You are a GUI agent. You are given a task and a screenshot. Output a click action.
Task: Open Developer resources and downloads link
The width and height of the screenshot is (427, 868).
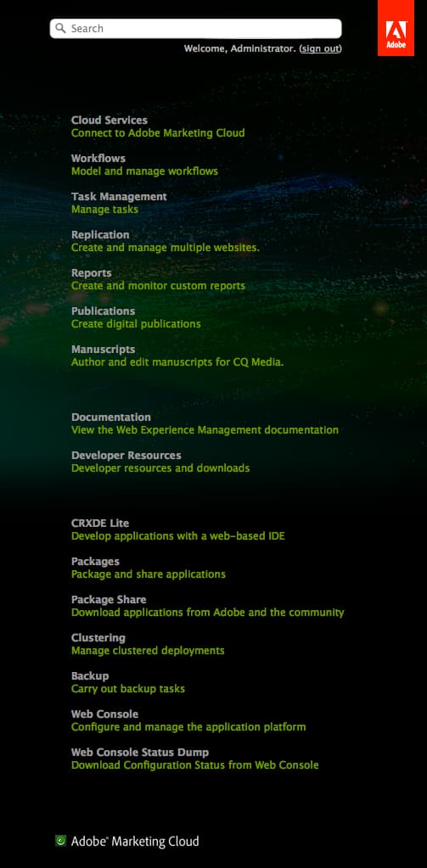160,468
